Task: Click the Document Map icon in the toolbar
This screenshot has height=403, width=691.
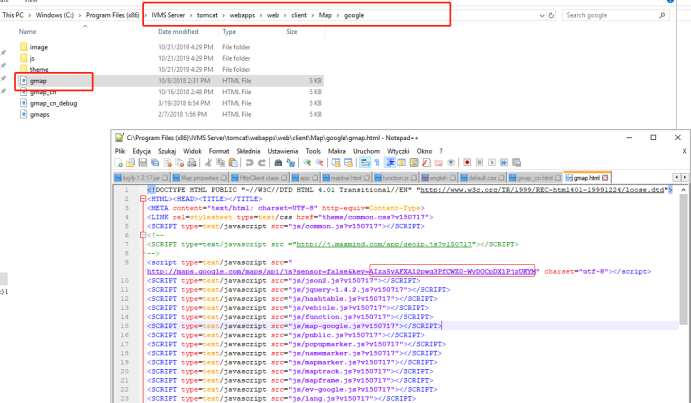Action: [414, 163]
